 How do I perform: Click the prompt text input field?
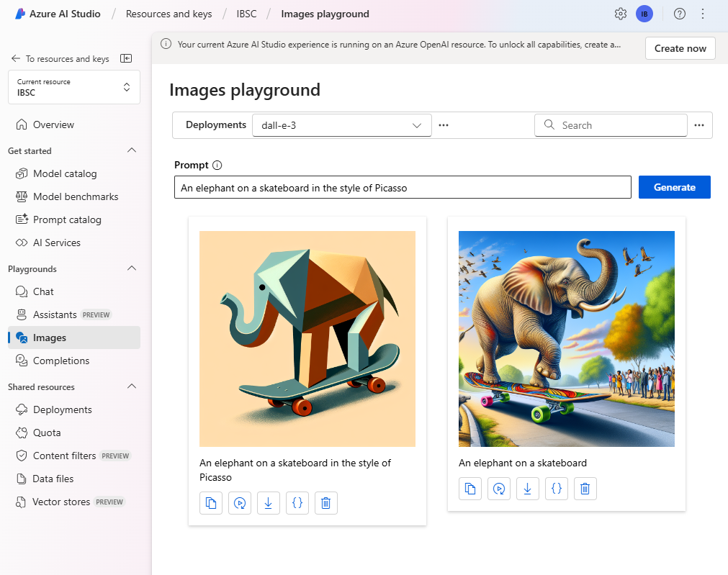(x=403, y=187)
